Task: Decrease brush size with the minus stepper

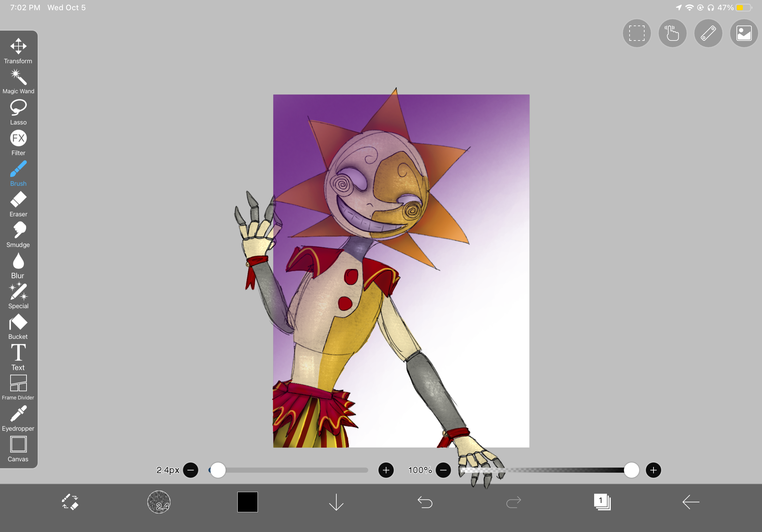Action: pyautogui.click(x=191, y=470)
